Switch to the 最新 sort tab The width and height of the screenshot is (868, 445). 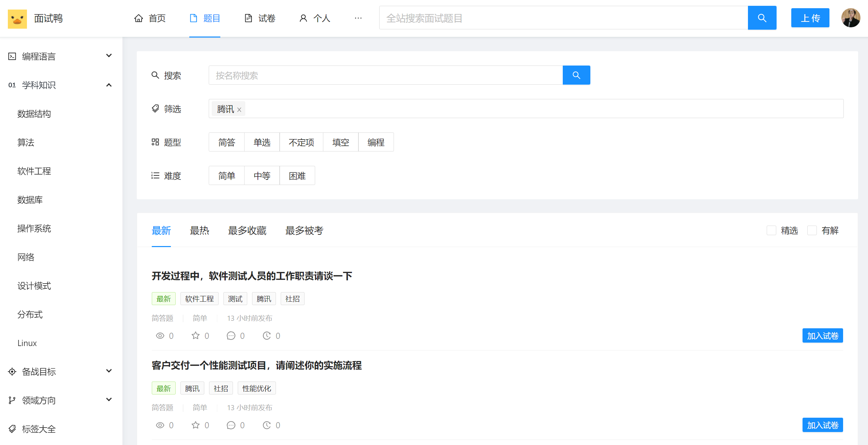point(161,231)
